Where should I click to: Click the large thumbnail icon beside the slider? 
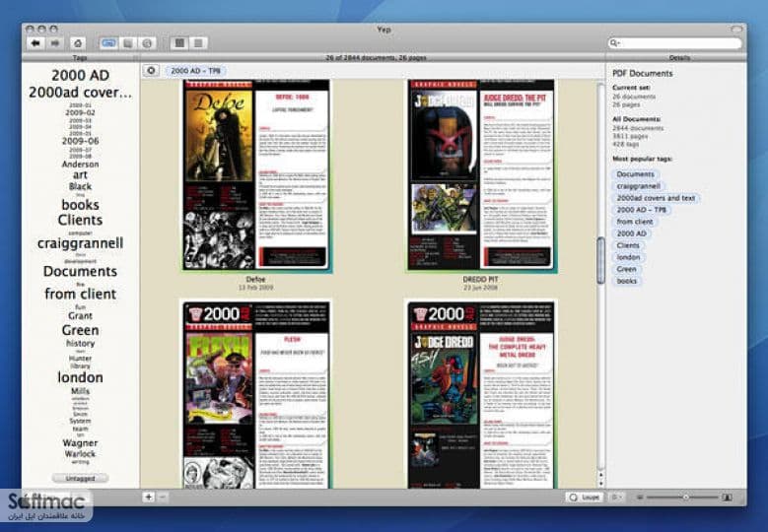pyautogui.click(x=728, y=498)
